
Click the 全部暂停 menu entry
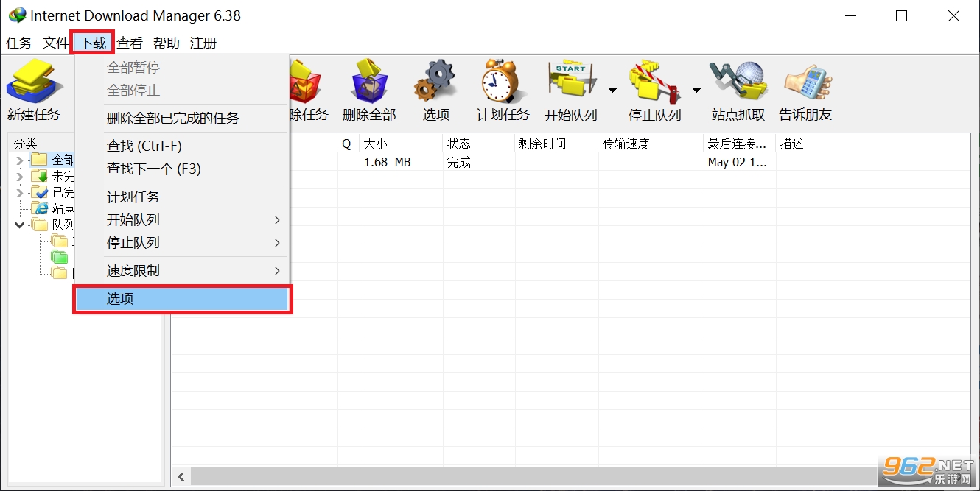pyautogui.click(x=182, y=68)
